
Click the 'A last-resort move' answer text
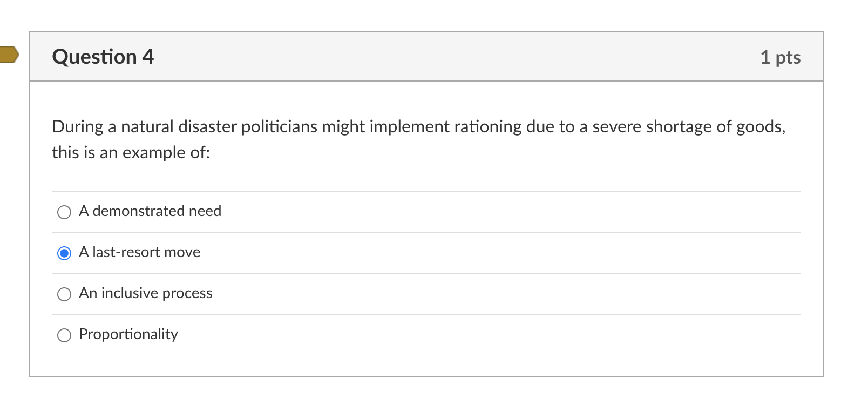point(139,252)
